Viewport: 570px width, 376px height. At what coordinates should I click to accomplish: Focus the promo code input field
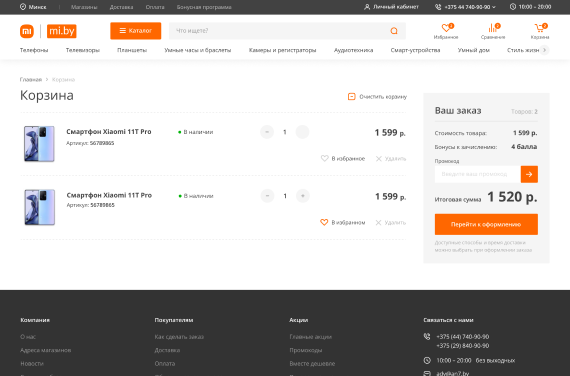pos(478,174)
